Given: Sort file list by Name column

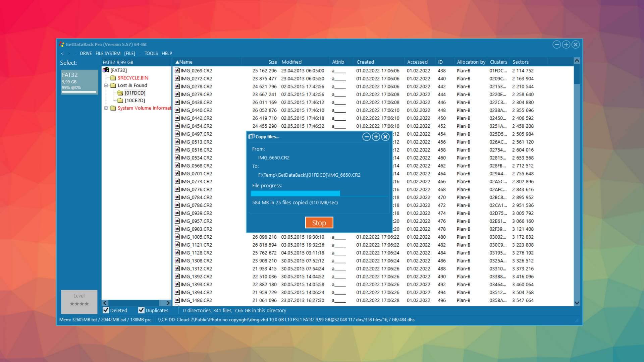Looking at the screenshot, I should click(x=207, y=62).
